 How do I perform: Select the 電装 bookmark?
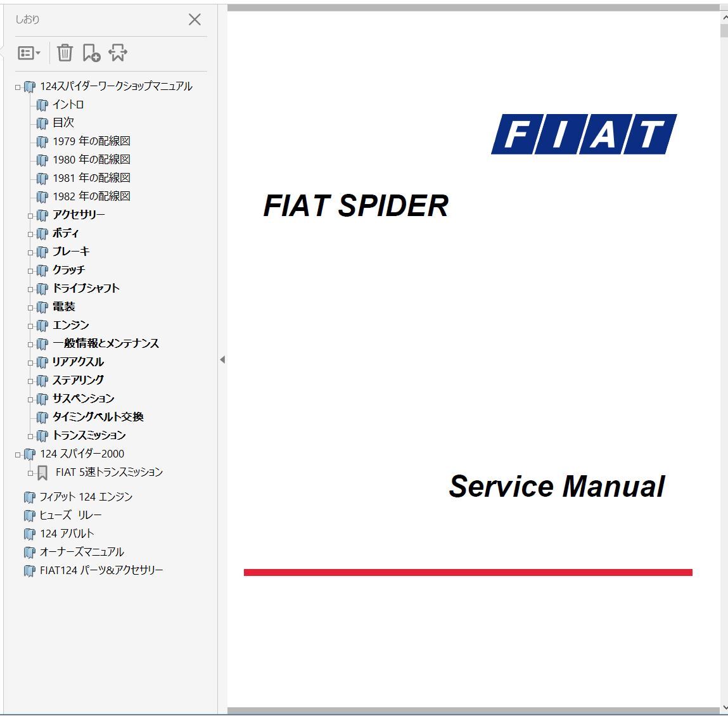tap(63, 307)
